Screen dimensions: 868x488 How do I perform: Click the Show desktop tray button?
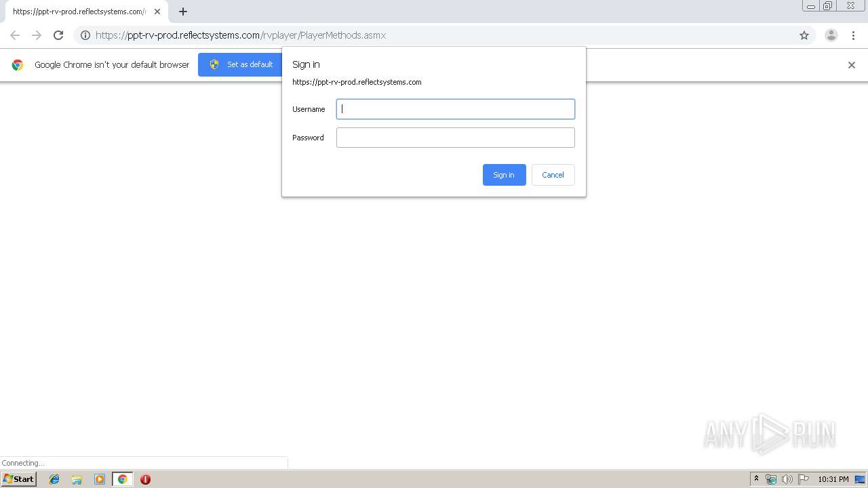(x=861, y=479)
